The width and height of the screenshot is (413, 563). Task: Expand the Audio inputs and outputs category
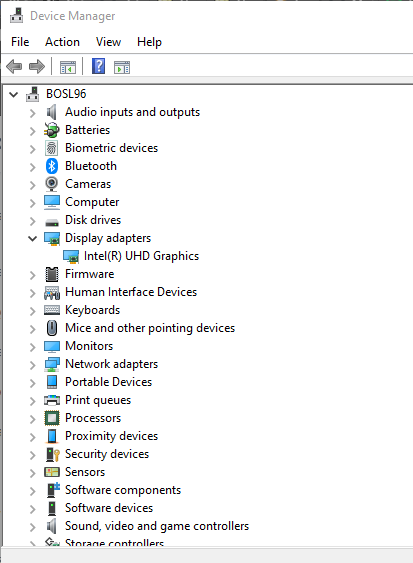point(33,113)
